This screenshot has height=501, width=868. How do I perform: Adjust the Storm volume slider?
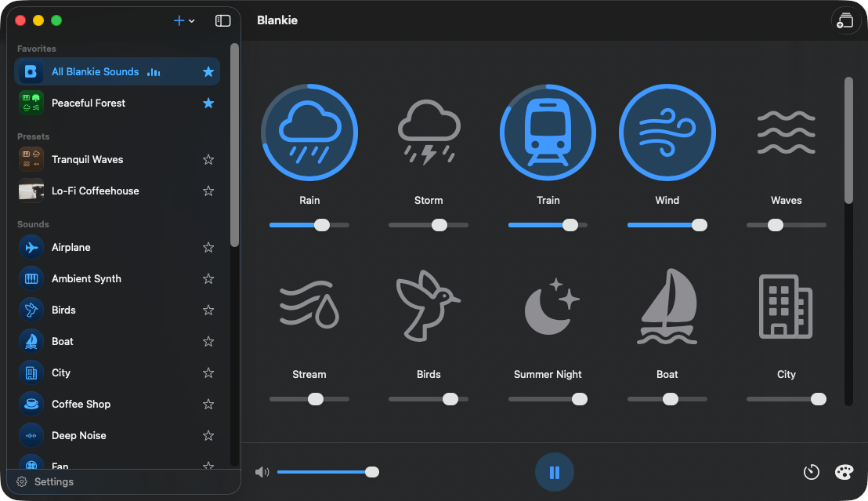429,225
